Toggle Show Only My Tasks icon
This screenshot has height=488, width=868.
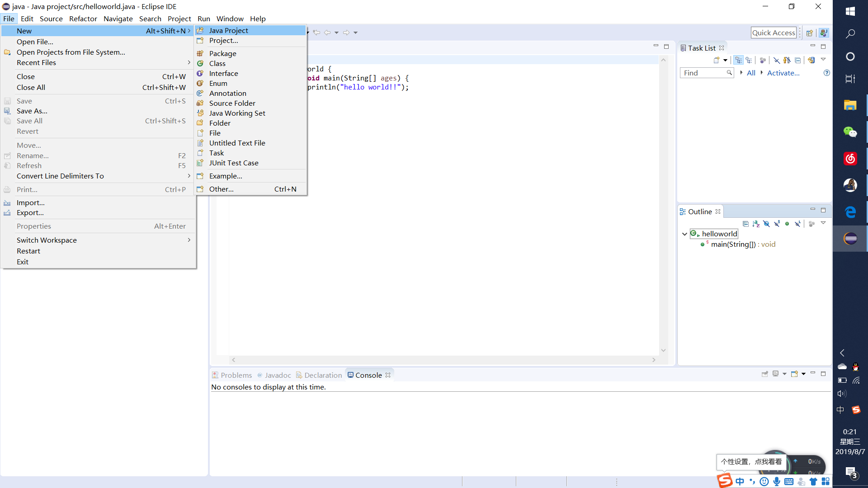pyautogui.click(x=787, y=60)
